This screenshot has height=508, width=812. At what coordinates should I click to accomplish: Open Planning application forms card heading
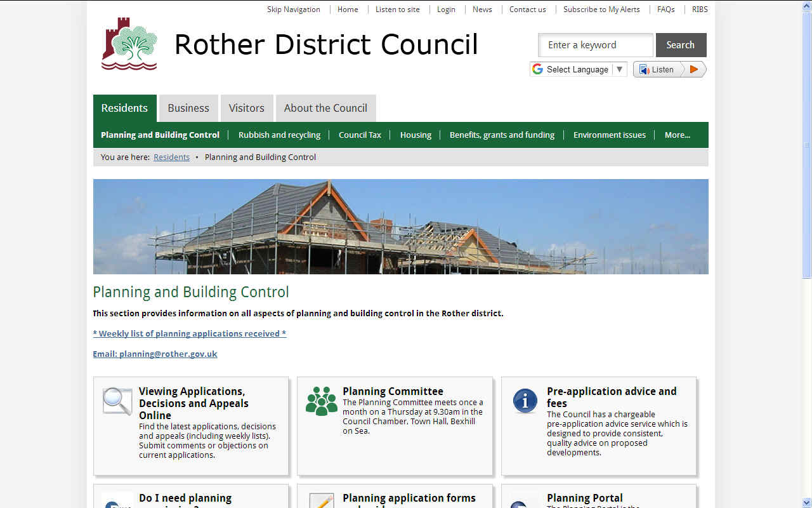[x=409, y=498]
